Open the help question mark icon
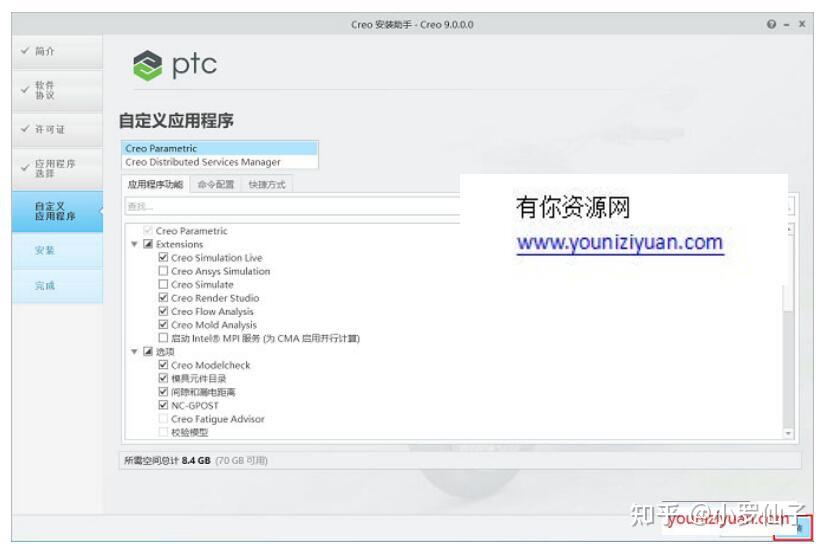 coord(771,24)
